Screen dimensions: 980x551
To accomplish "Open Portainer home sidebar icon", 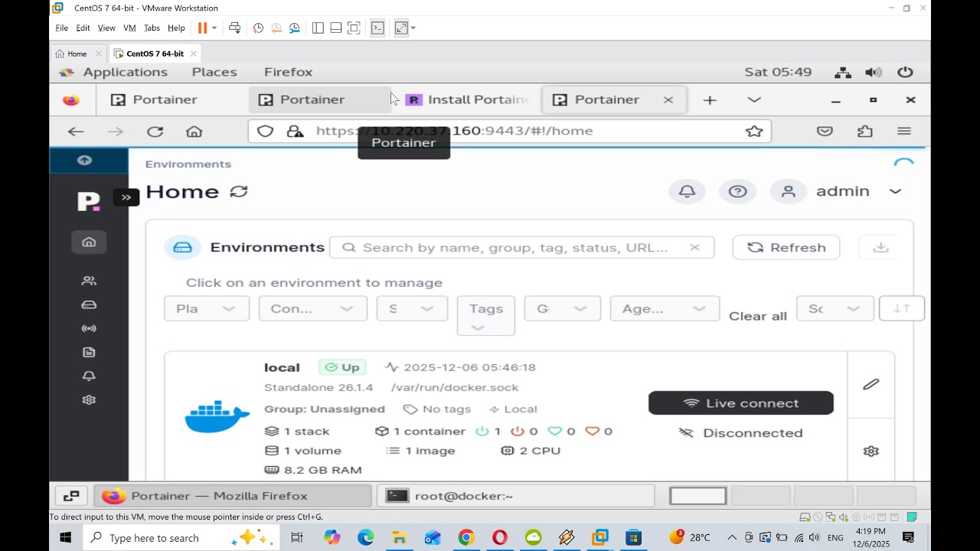I will [x=89, y=242].
